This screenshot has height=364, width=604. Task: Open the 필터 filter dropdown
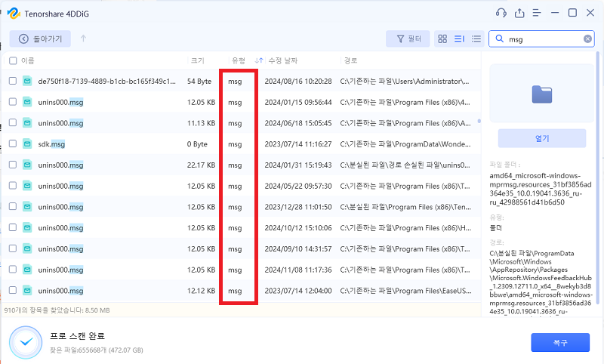(408, 39)
